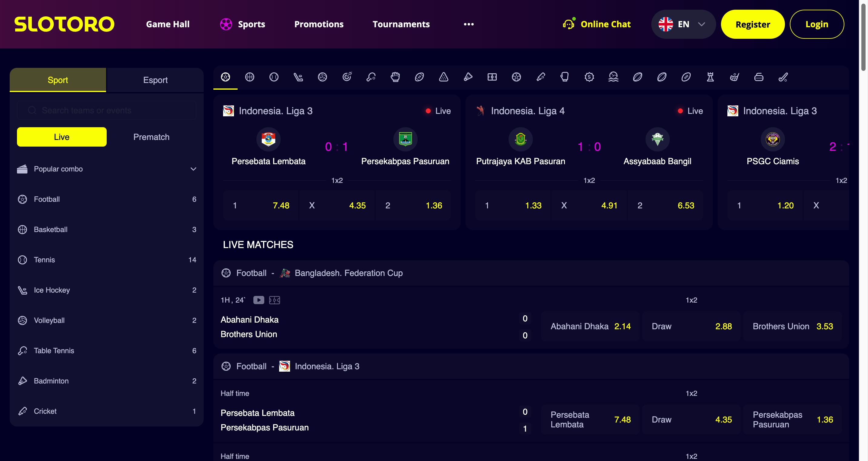Select the Floorball icon in the sports bar
The image size is (868, 461).
735,77
